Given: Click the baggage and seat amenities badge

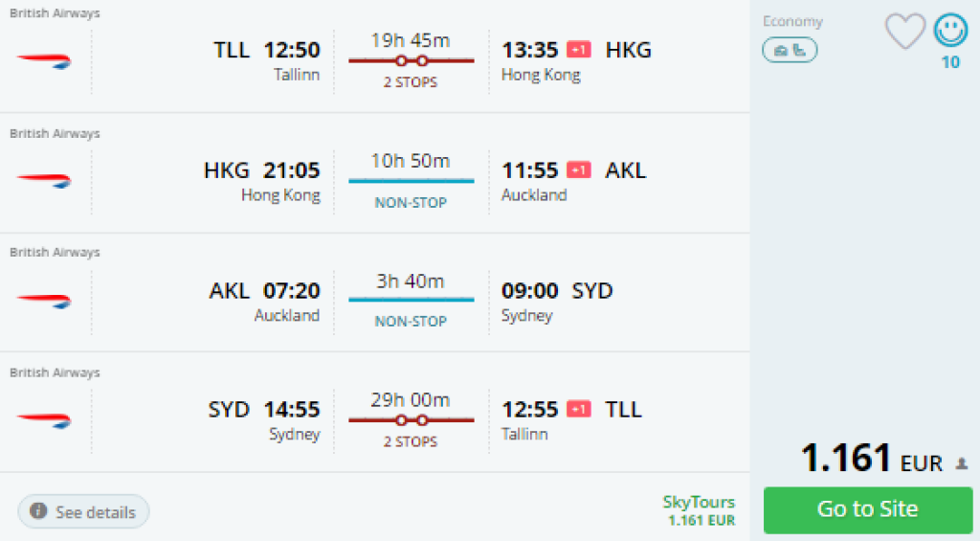Looking at the screenshot, I should coord(790,50).
